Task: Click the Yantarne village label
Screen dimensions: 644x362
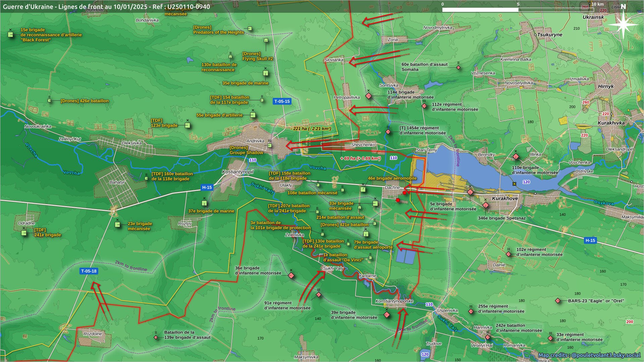Action: (368, 276)
